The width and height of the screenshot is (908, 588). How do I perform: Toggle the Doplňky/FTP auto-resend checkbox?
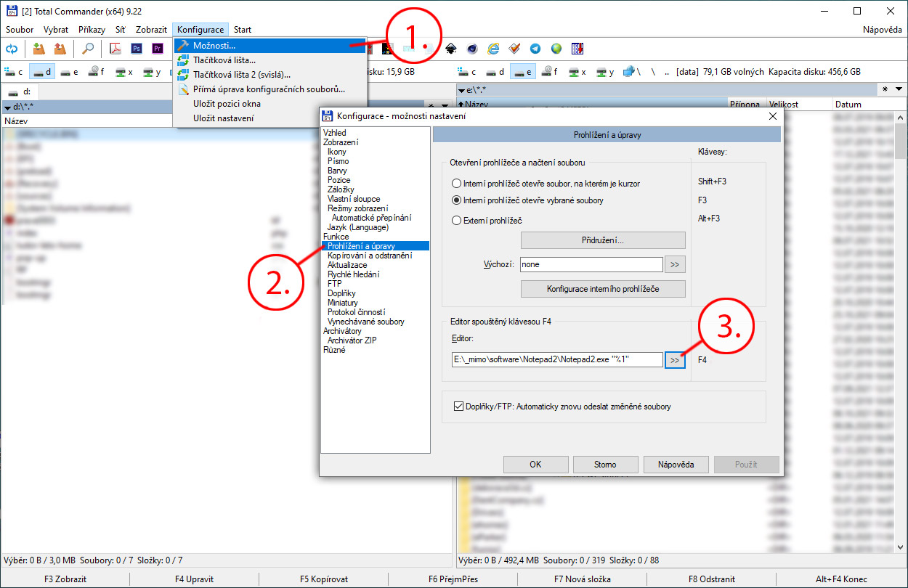coord(458,407)
